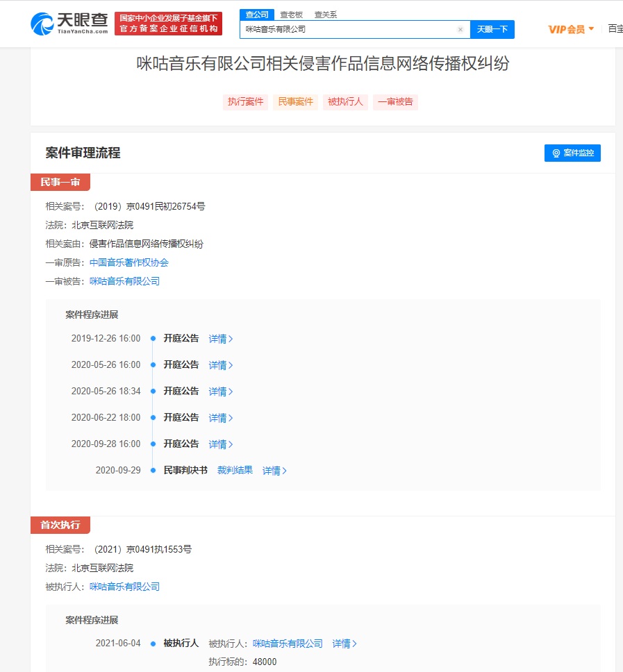Image resolution: width=623 pixels, height=672 pixels.
Task: Switch to the 查老板 search tab
Action: (x=292, y=15)
